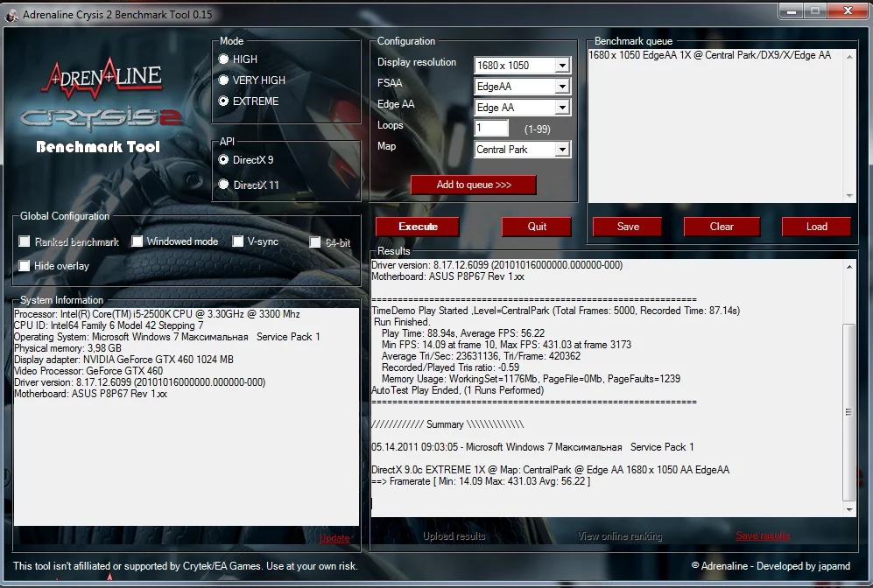The image size is (873, 588).
Task: Open View online ranking link
Action: [x=620, y=535]
